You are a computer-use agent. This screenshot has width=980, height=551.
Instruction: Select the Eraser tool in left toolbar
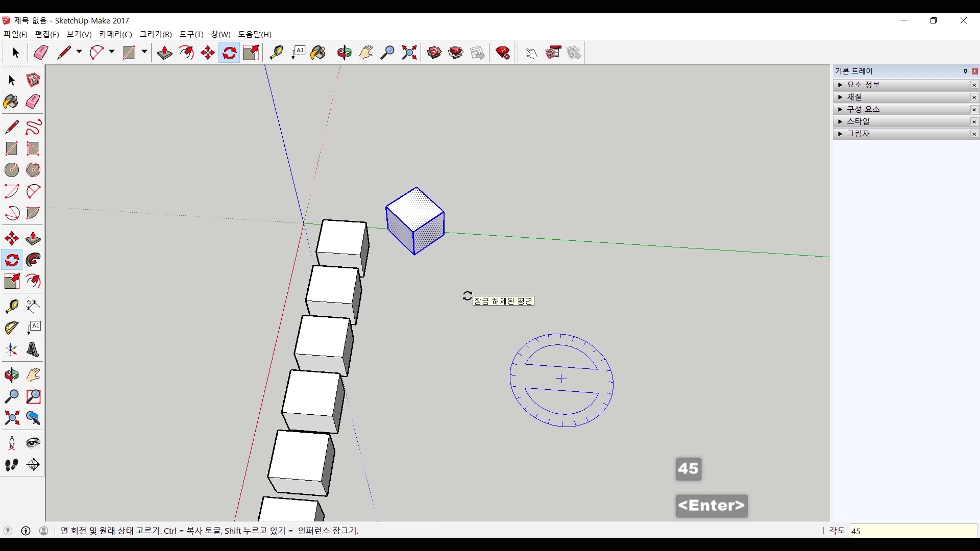coord(33,101)
